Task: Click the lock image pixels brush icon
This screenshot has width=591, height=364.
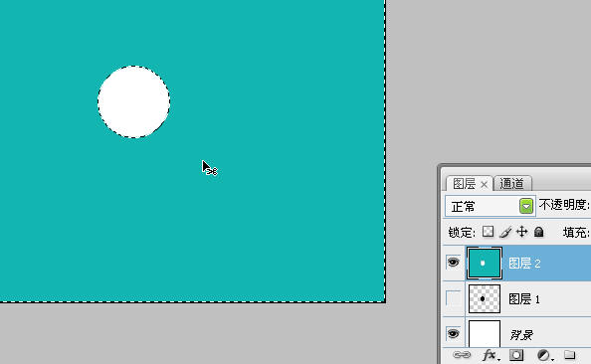Action: click(505, 232)
